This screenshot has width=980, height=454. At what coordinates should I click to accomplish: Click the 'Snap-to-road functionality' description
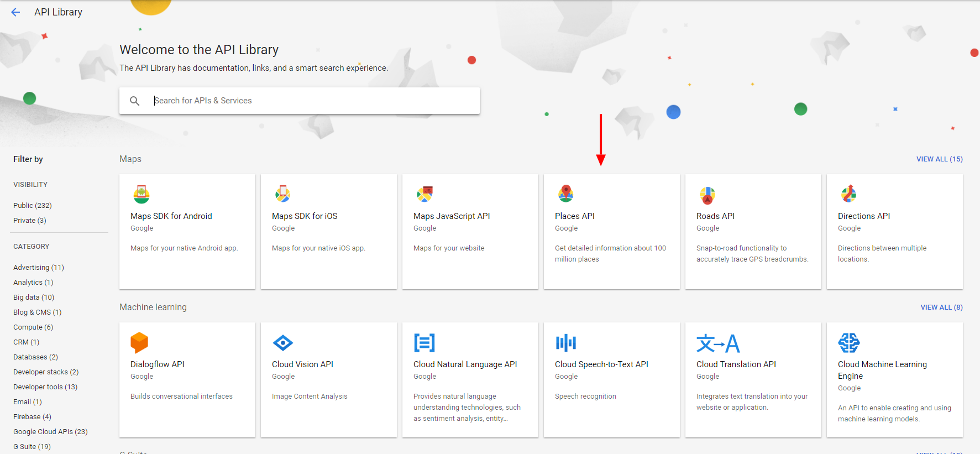[x=752, y=254]
